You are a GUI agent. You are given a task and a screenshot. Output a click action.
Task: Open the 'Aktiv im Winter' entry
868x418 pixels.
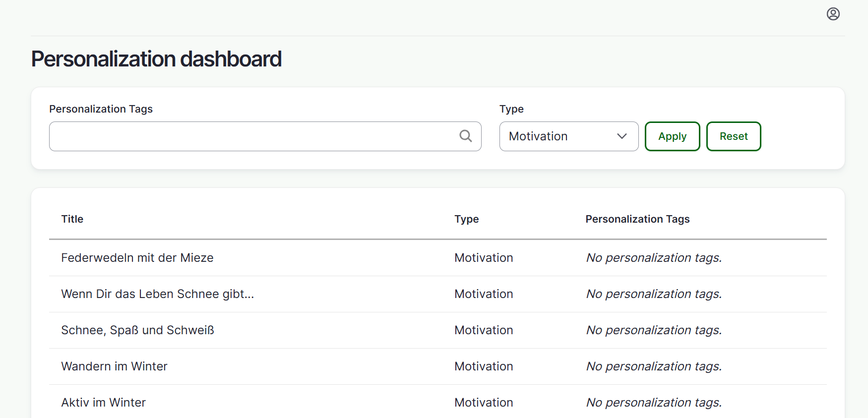(x=103, y=403)
